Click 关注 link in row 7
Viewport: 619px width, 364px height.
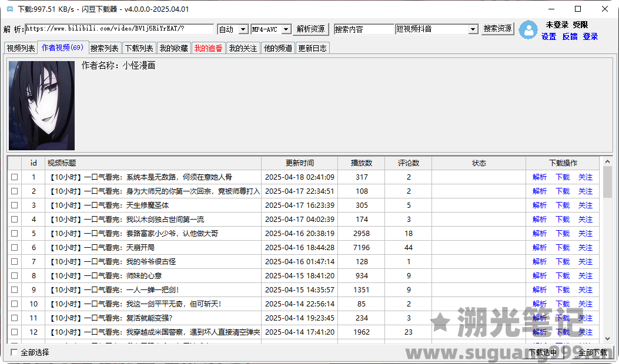[x=585, y=261]
